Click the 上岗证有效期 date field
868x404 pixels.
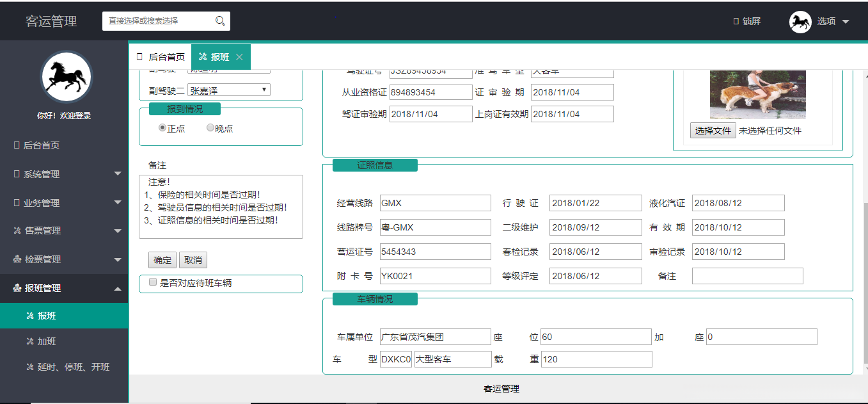[572, 114]
